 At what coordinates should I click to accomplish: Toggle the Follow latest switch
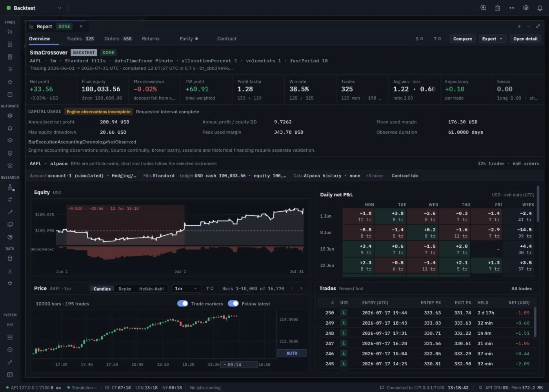click(x=233, y=303)
